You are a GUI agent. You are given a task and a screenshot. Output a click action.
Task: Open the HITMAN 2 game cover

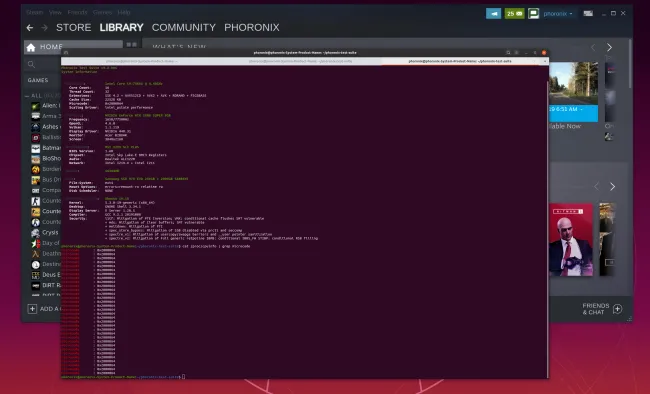coord(571,240)
